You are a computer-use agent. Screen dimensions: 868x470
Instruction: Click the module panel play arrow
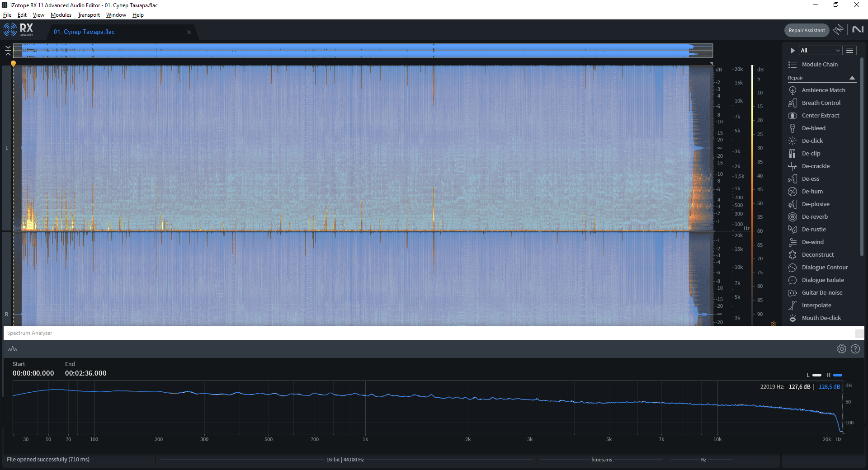pyautogui.click(x=793, y=51)
